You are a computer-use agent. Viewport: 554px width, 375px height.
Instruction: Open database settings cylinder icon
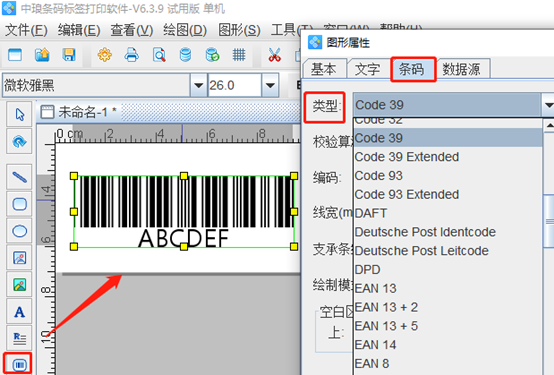click(x=185, y=55)
